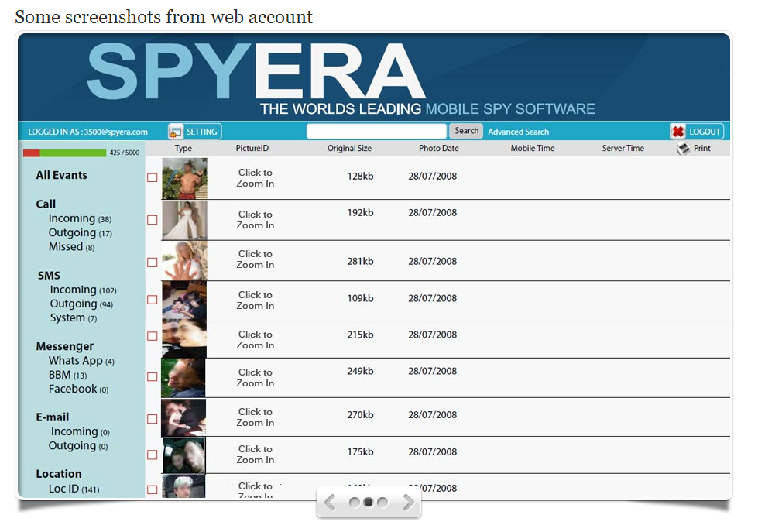Image resolution: width=758 pixels, height=532 pixels.
Task: Open Advanced Search link
Action: point(518,132)
